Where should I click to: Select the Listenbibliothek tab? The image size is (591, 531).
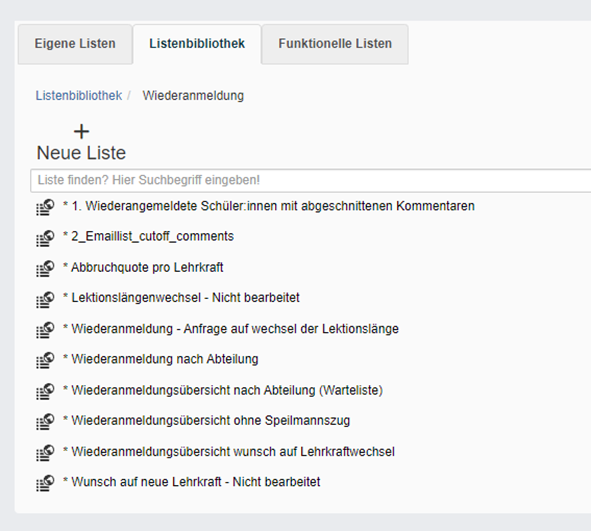point(197,44)
